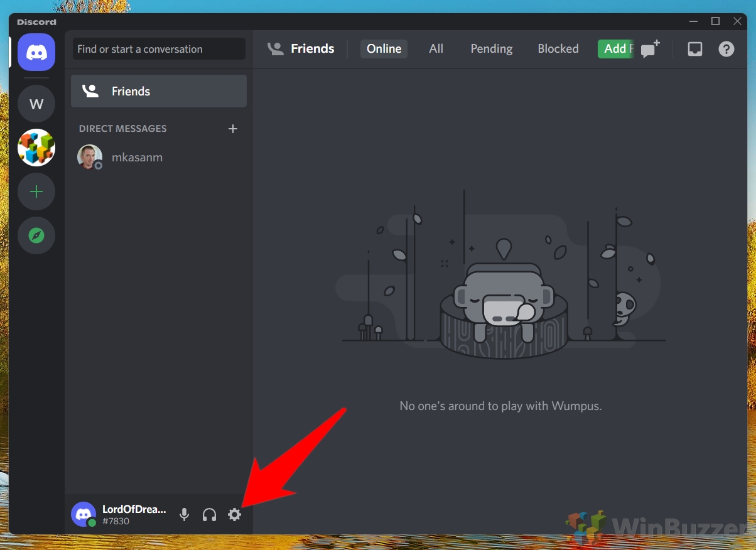Open the server with the W icon
756x550 pixels.
point(36,104)
